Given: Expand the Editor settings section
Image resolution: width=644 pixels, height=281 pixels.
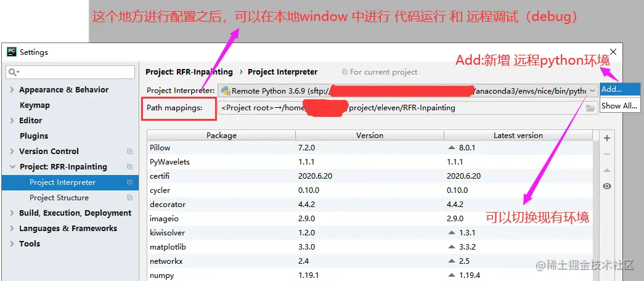Looking at the screenshot, I should pyautogui.click(x=12, y=120).
